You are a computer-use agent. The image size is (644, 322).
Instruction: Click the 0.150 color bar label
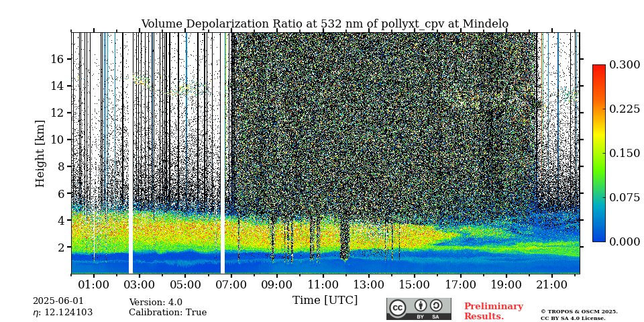[625, 153]
